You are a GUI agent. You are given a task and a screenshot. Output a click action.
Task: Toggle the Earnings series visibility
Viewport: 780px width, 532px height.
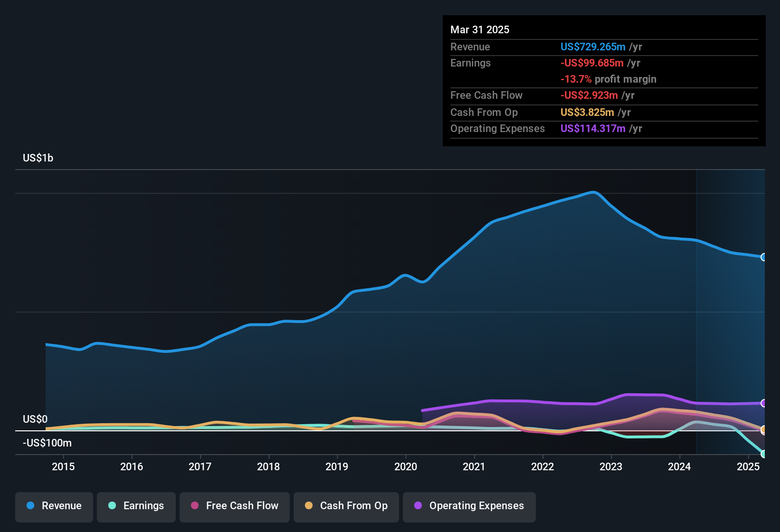click(136, 506)
